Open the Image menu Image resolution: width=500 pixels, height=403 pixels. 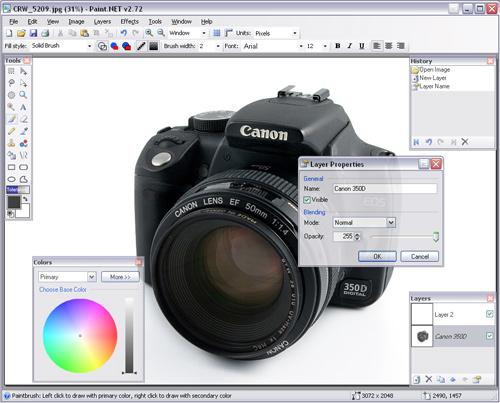(76, 22)
